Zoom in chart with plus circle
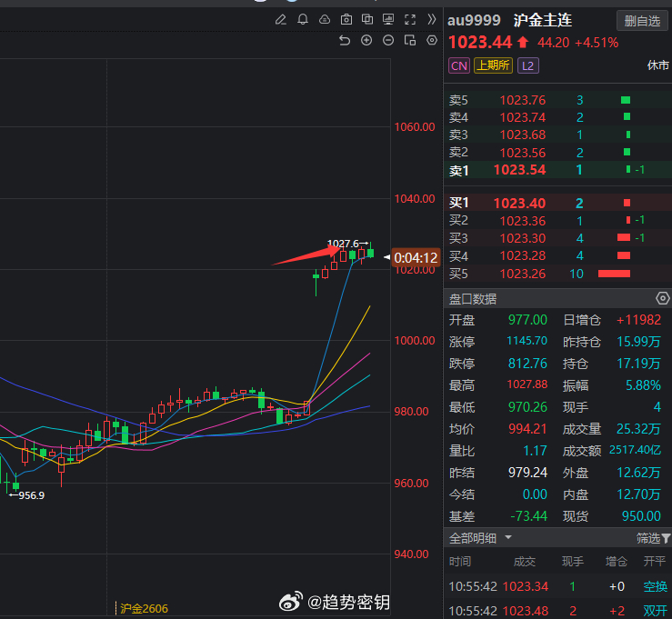672x619 pixels. pyautogui.click(x=366, y=41)
